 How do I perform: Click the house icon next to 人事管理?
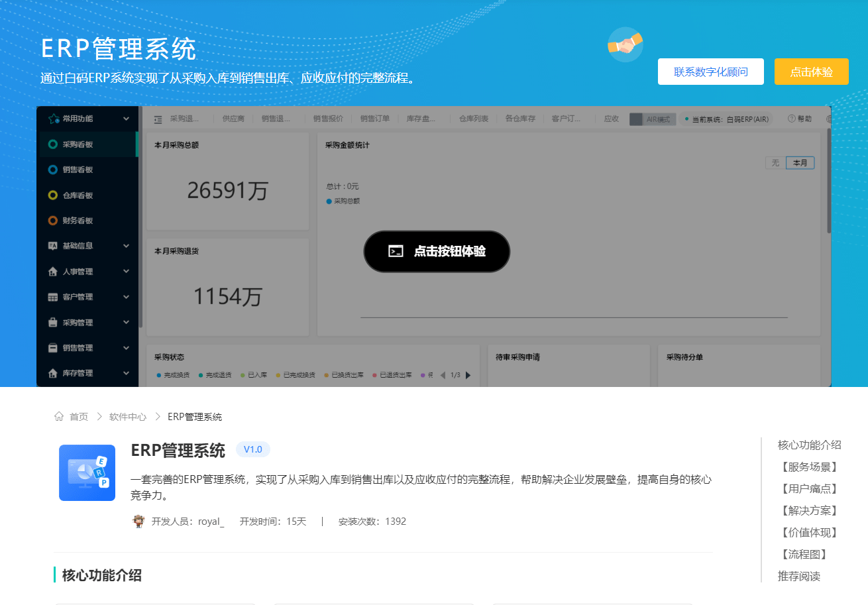(53, 272)
